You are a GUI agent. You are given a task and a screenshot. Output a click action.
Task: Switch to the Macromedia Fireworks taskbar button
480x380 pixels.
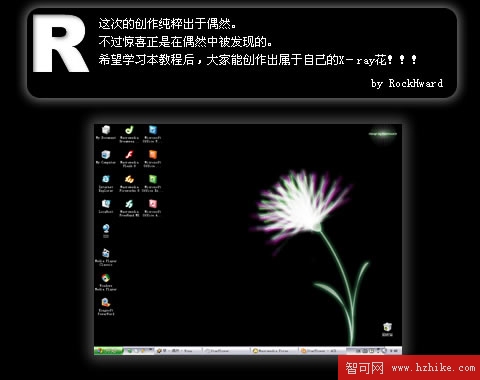point(274,351)
